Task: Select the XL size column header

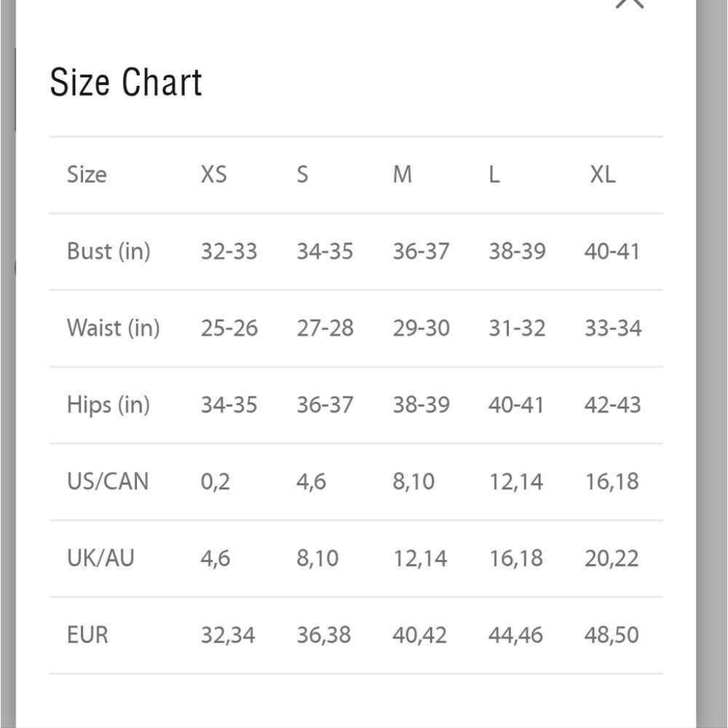Action: tap(603, 175)
